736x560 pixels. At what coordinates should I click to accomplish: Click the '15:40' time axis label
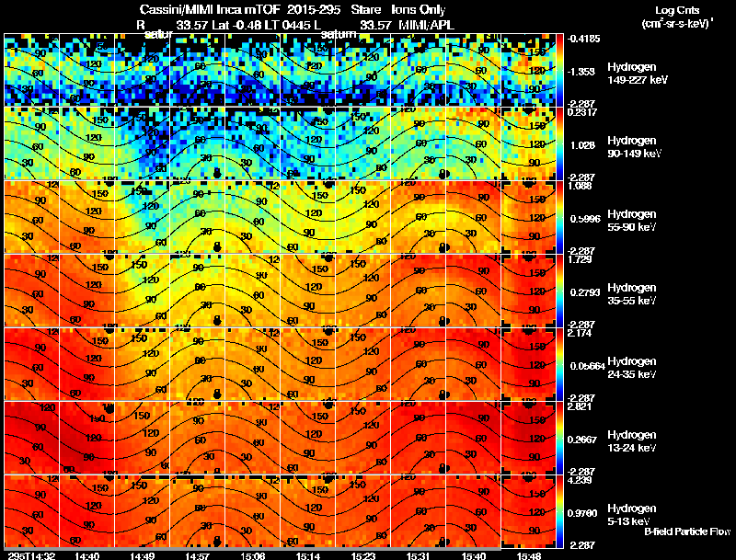click(x=474, y=555)
